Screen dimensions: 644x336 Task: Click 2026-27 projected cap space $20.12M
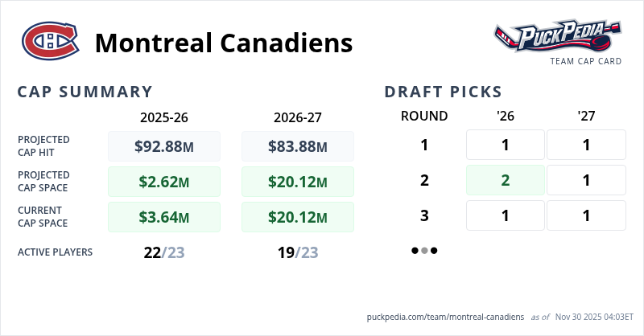click(x=298, y=182)
